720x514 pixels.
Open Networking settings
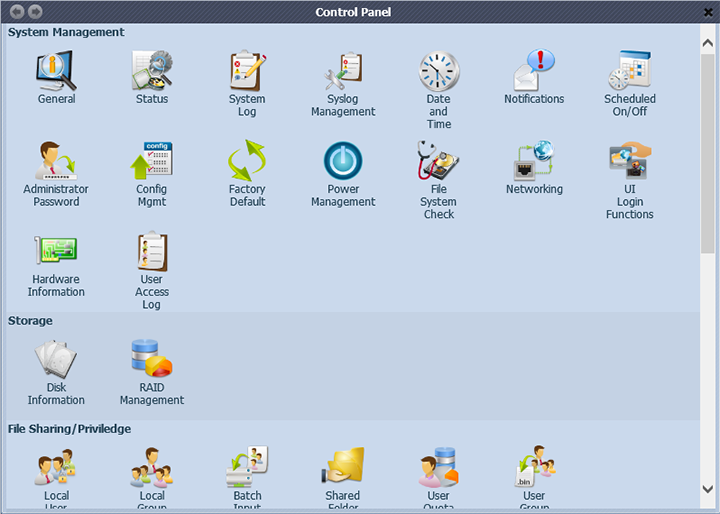[x=534, y=161]
